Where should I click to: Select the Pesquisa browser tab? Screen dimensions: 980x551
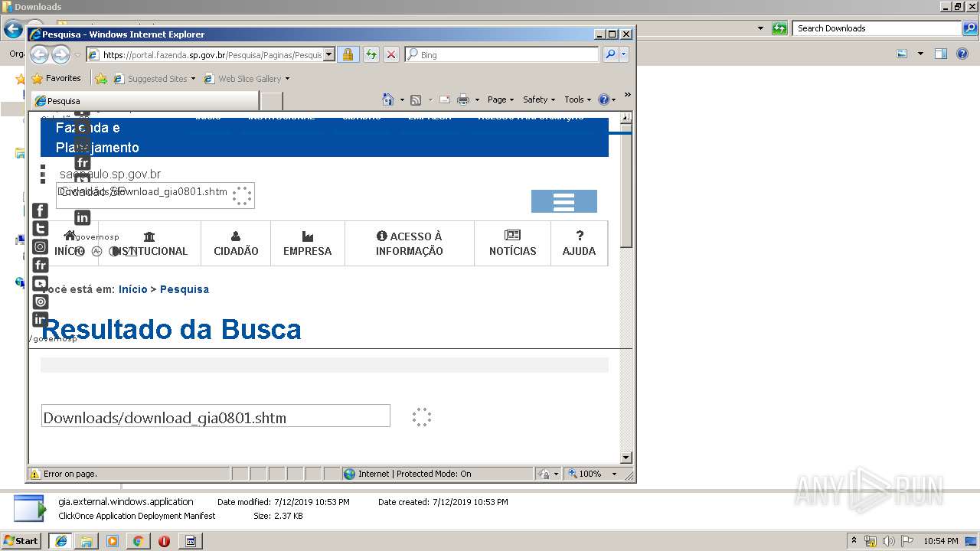pos(145,101)
